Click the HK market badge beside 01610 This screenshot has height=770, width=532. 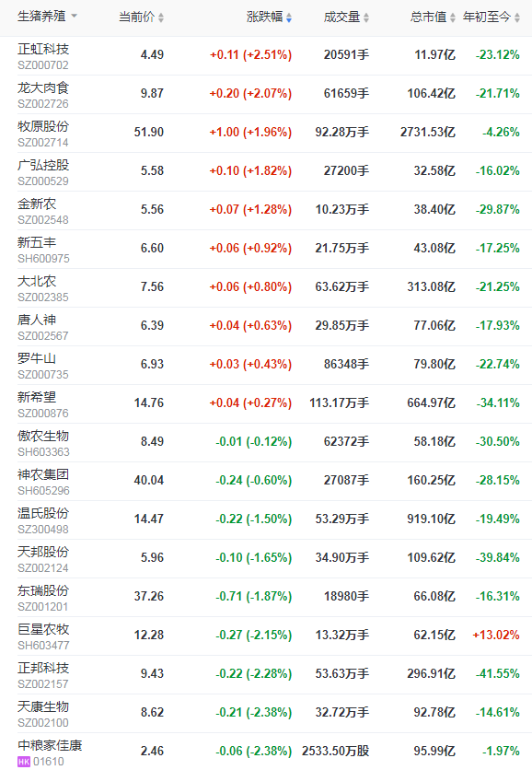pos(24,762)
